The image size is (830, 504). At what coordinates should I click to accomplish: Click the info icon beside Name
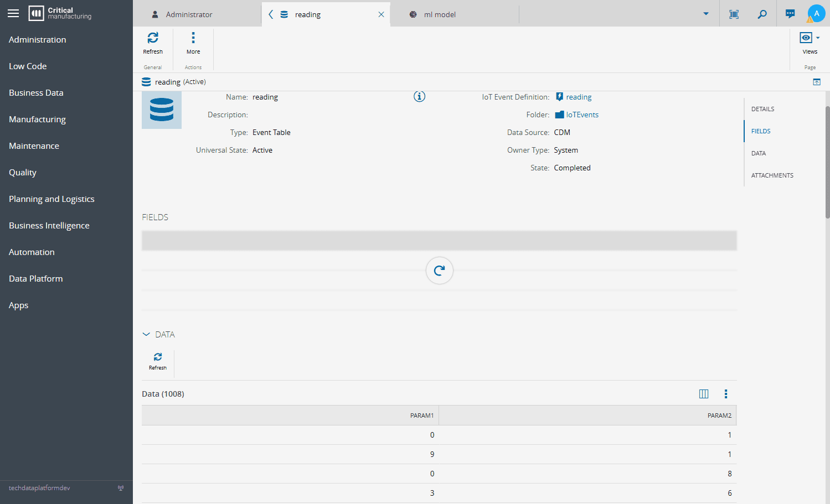(419, 97)
